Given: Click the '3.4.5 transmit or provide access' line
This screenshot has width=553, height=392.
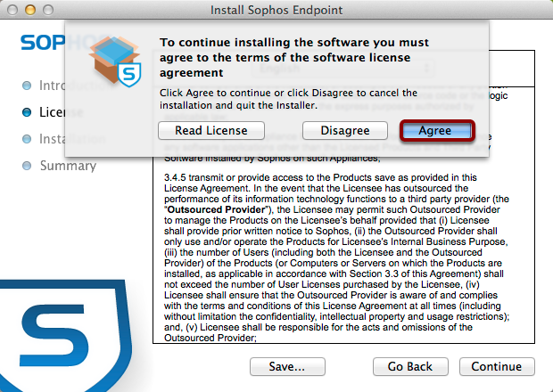Looking at the screenshot, I should tap(320, 177).
